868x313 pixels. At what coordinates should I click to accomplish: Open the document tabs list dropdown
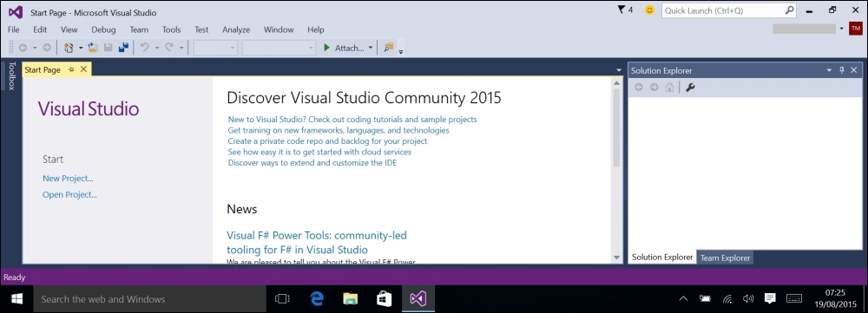[x=619, y=70]
